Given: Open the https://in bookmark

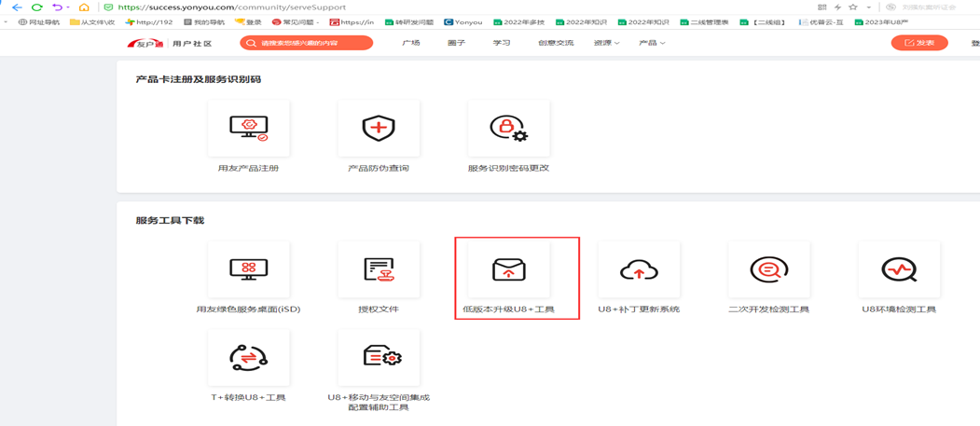Looking at the screenshot, I should click(352, 21).
